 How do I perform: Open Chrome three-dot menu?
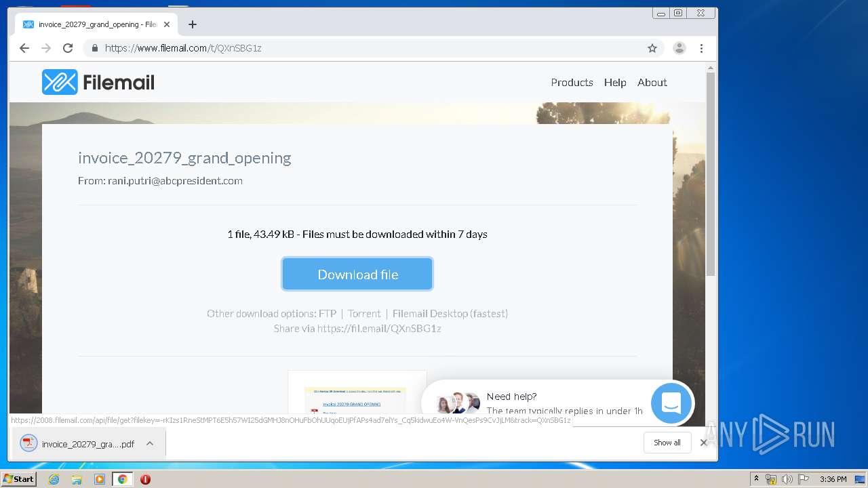click(701, 48)
